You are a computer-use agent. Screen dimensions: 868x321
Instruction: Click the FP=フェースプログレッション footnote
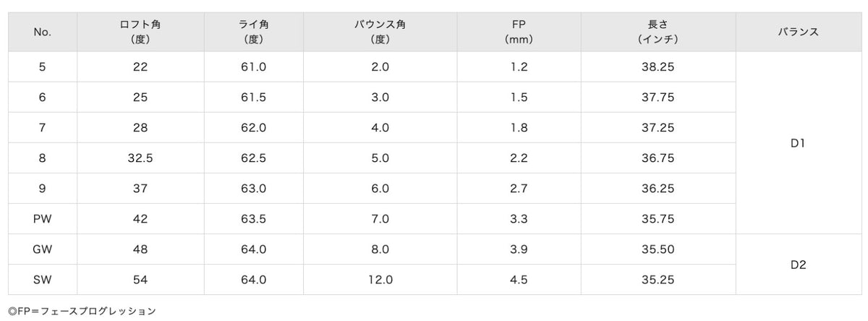tap(82, 312)
